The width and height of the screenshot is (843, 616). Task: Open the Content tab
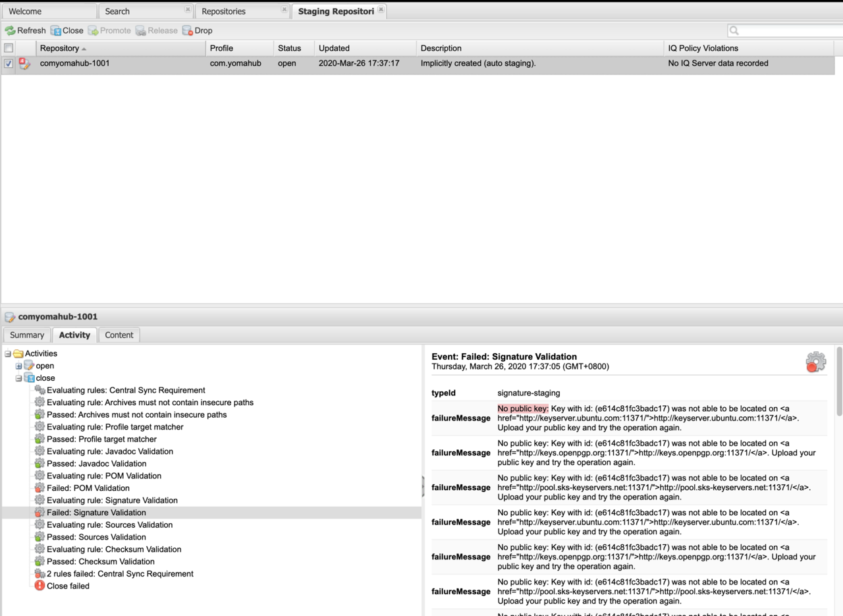point(119,335)
